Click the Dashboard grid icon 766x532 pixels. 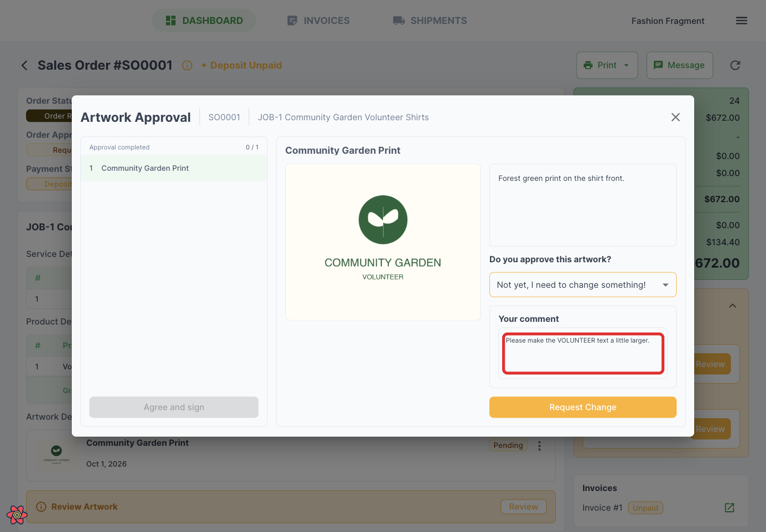click(x=171, y=20)
